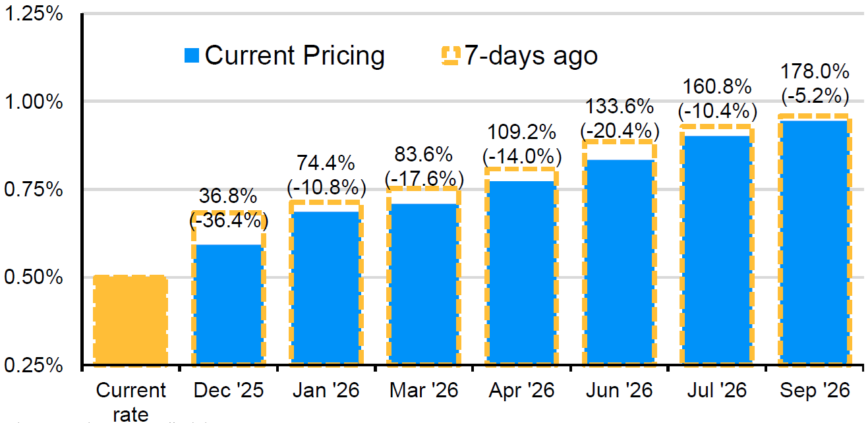868x423 pixels.
Task: Click the orange Current rate bar
Action: point(130,320)
